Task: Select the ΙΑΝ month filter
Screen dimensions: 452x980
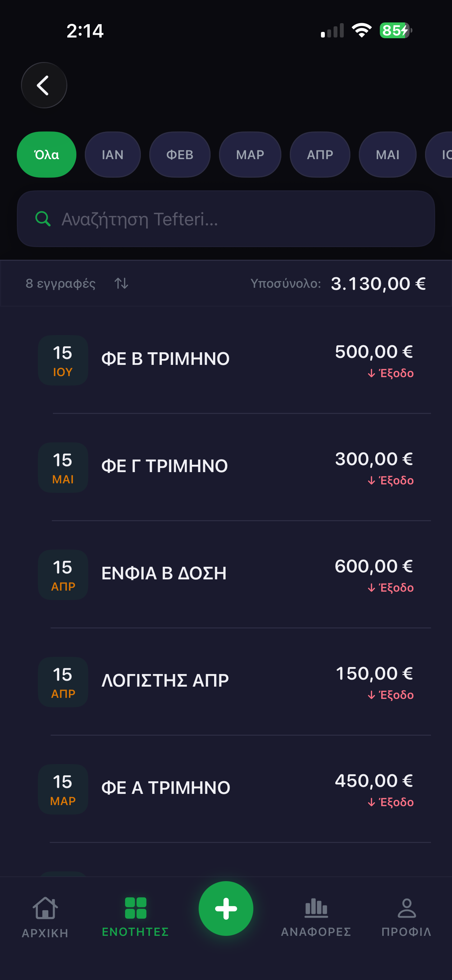Action: pos(112,155)
